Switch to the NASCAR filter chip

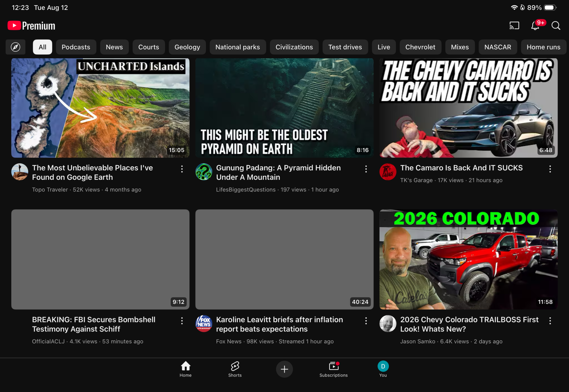click(498, 47)
